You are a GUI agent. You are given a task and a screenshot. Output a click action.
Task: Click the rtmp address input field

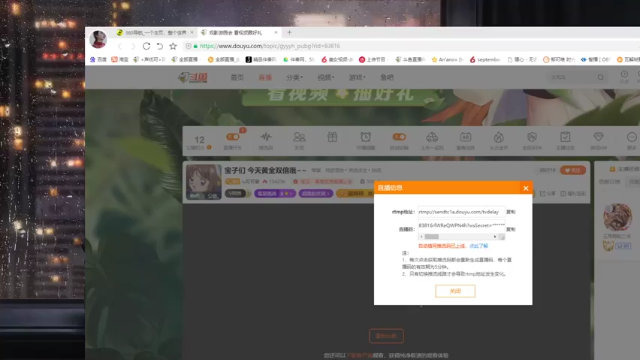pyautogui.click(x=461, y=212)
